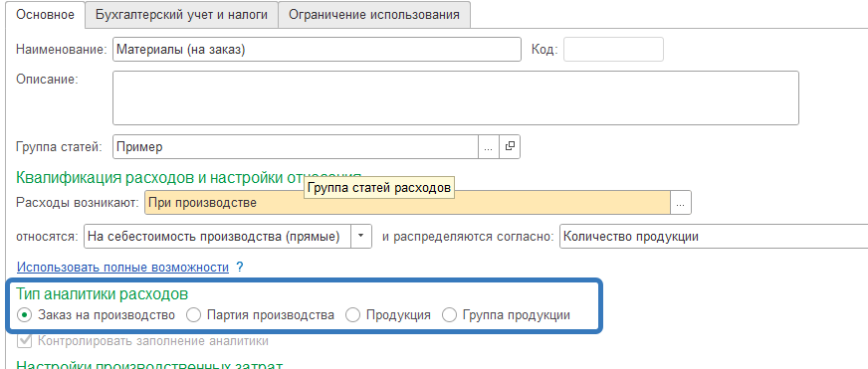The width and height of the screenshot is (868, 369).
Task: Click the Расходы возникают: label
Action: pos(78,203)
